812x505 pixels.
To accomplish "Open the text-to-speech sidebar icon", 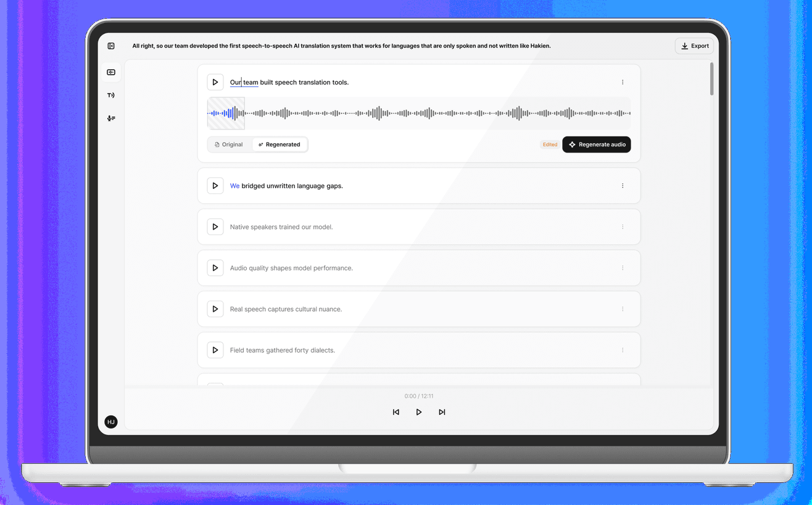I will (111, 95).
